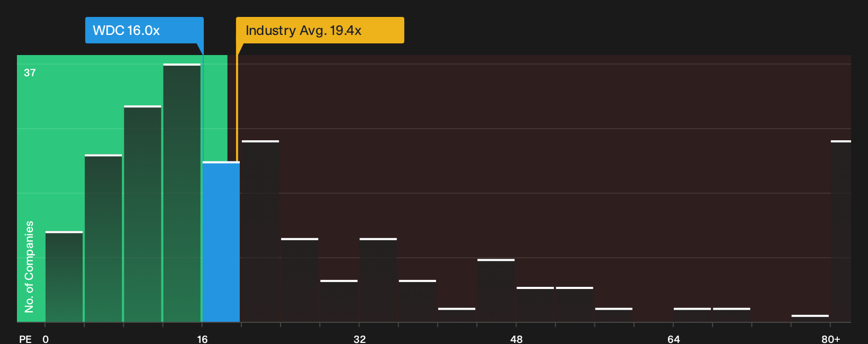Click the Industry Avg. 19.4x yellow label
Screen dimensions: 868x344
[320, 30]
